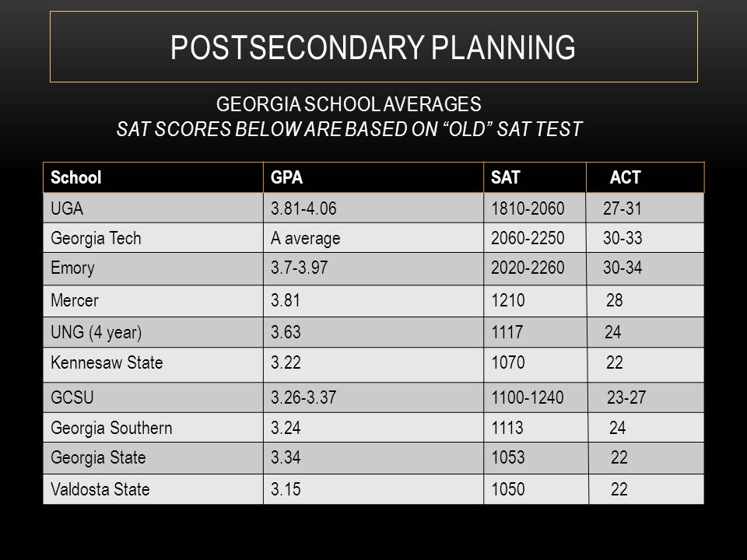Select the Georgia School Averages subtitle
This screenshot has height=560, width=747.
pos(349,104)
